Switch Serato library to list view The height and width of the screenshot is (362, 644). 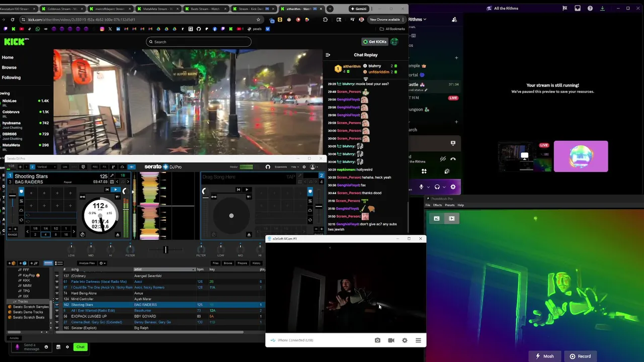[x=59, y=263]
